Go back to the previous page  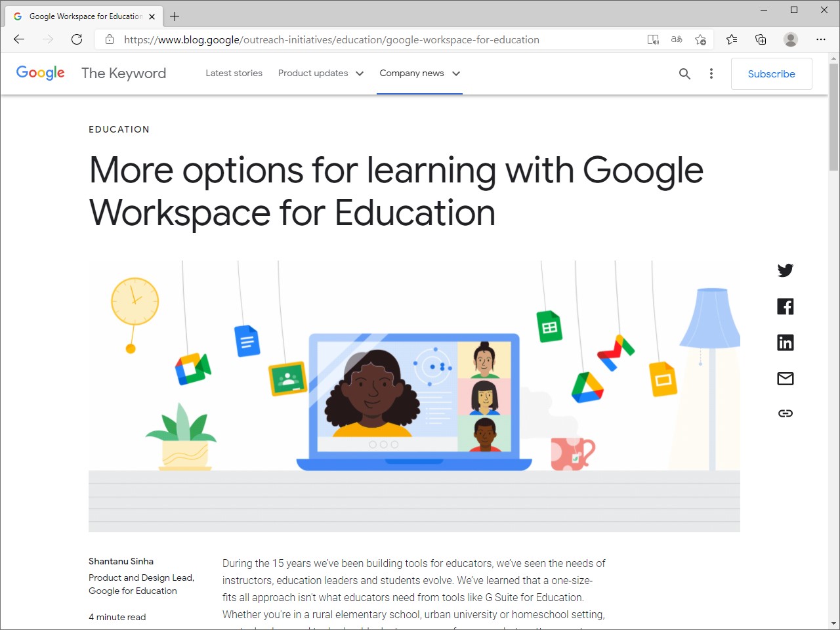coord(18,39)
